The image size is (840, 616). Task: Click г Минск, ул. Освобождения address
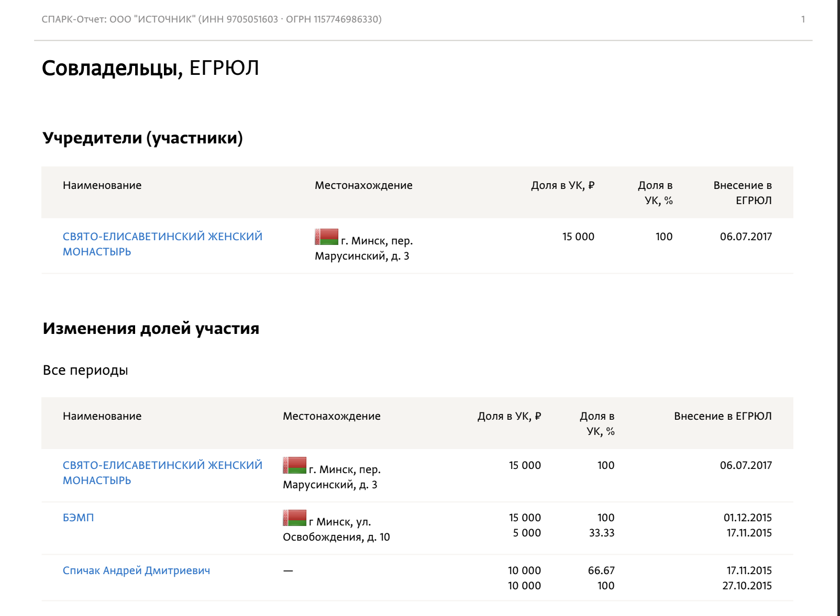coord(336,529)
